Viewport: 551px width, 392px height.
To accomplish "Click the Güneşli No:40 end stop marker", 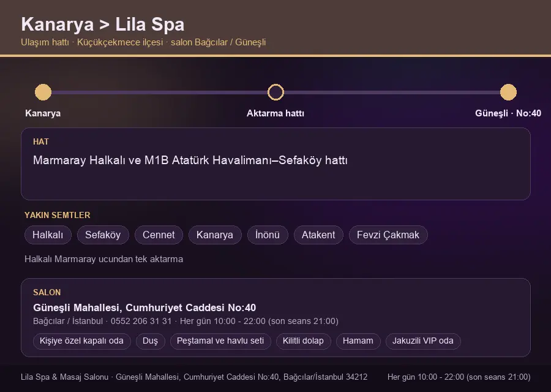I will (508, 92).
